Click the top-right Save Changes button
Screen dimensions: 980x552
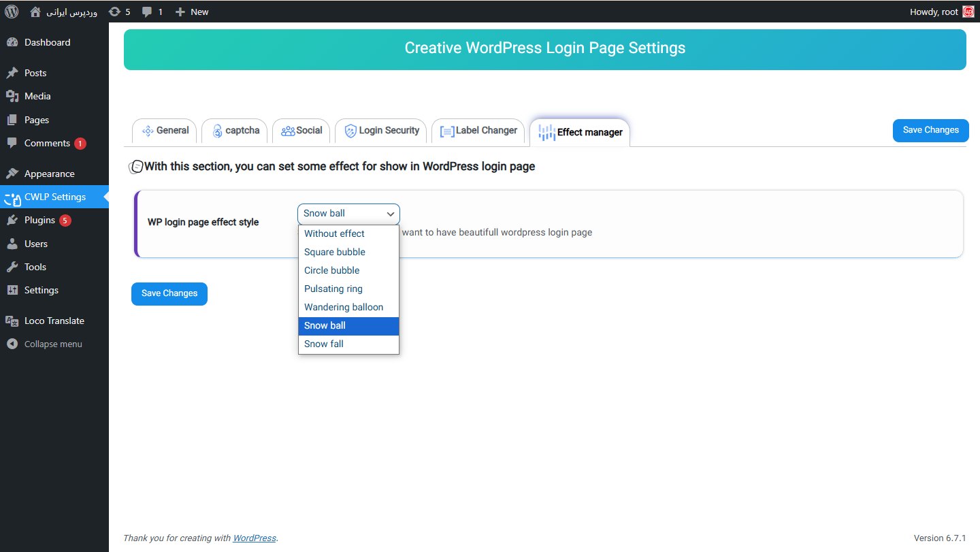click(930, 130)
